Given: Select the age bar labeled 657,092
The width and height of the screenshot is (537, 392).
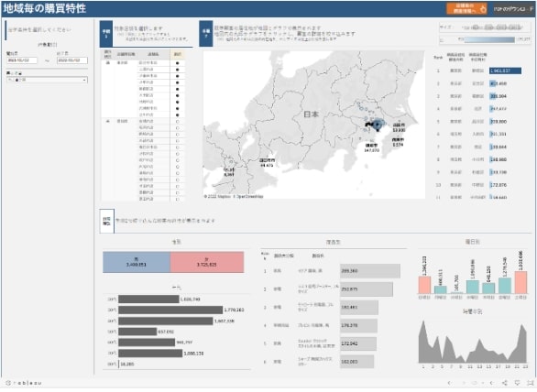Looking at the screenshot, I should click(137, 332).
